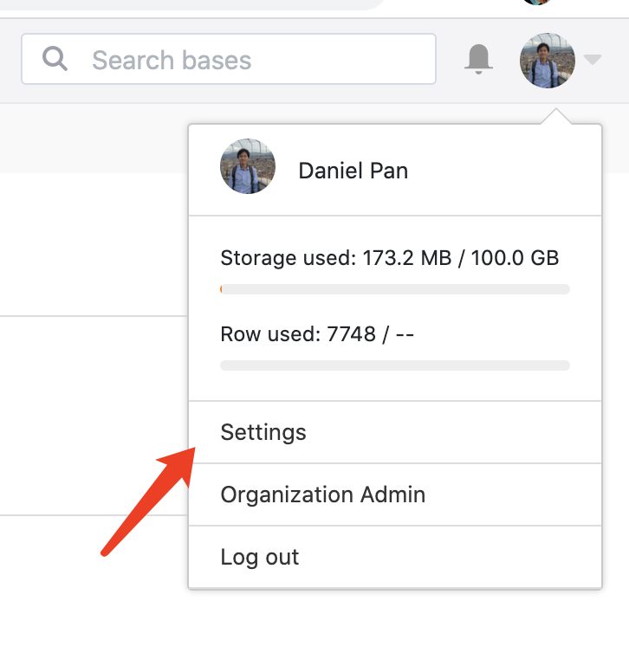Click Daniel Pan's avatar inside the menu

click(x=248, y=166)
